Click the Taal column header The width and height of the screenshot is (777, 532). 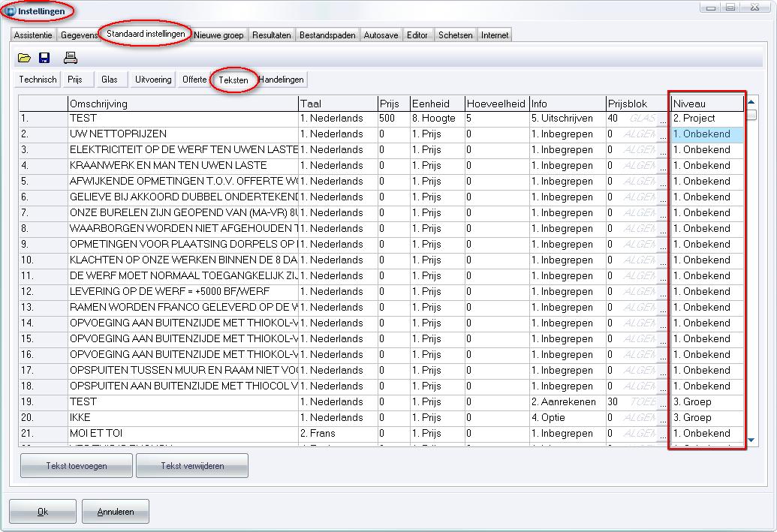point(338,104)
